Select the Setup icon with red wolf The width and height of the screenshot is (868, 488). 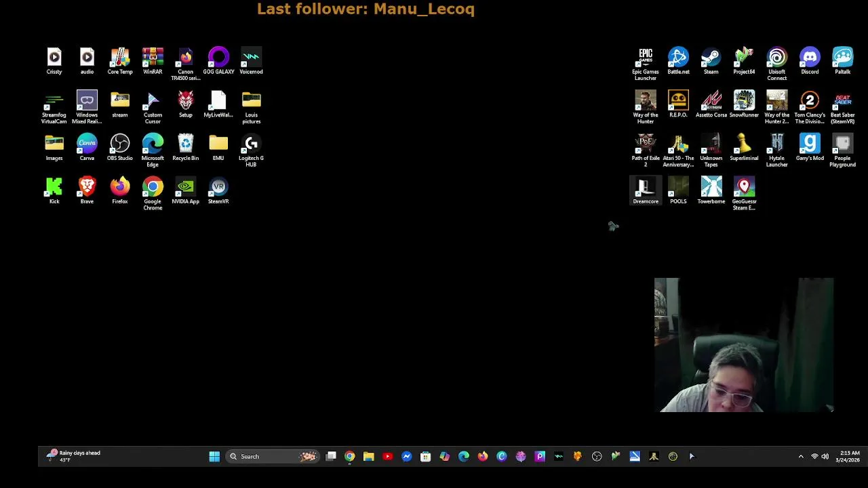click(x=185, y=104)
